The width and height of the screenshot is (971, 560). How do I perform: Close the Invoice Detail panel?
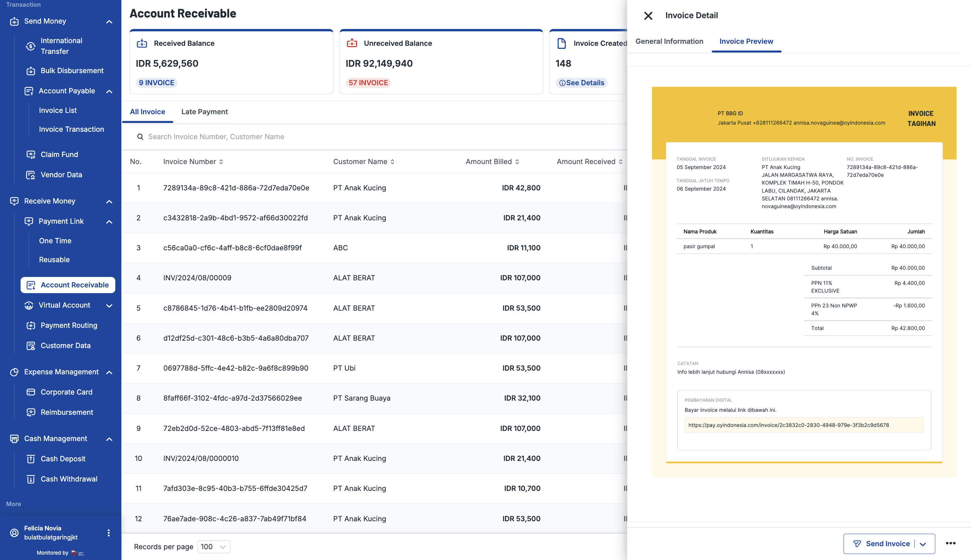(648, 16)
